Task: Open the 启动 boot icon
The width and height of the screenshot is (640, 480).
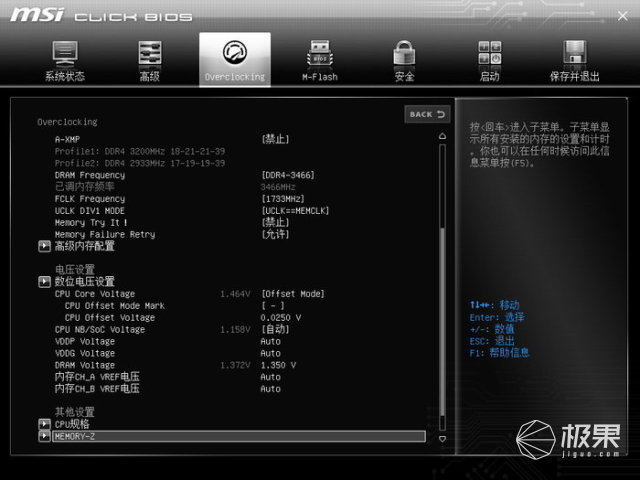Action: click(489, 54)
